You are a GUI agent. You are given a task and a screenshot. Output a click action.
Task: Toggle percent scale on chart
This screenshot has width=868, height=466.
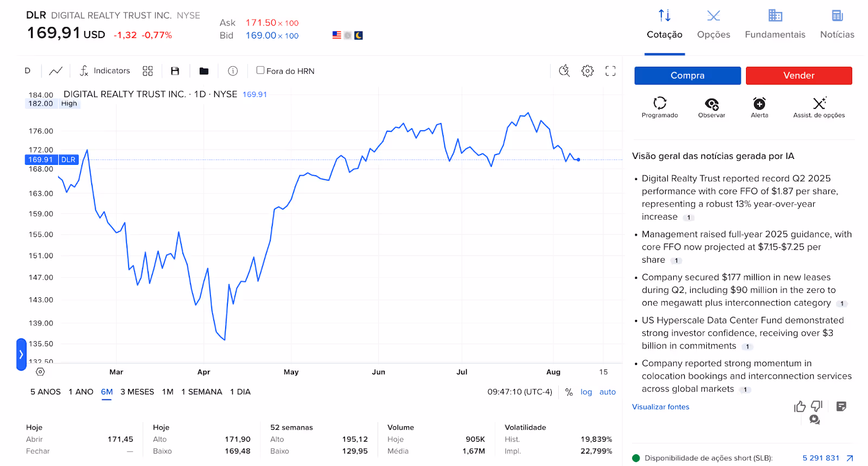[569, 392]
